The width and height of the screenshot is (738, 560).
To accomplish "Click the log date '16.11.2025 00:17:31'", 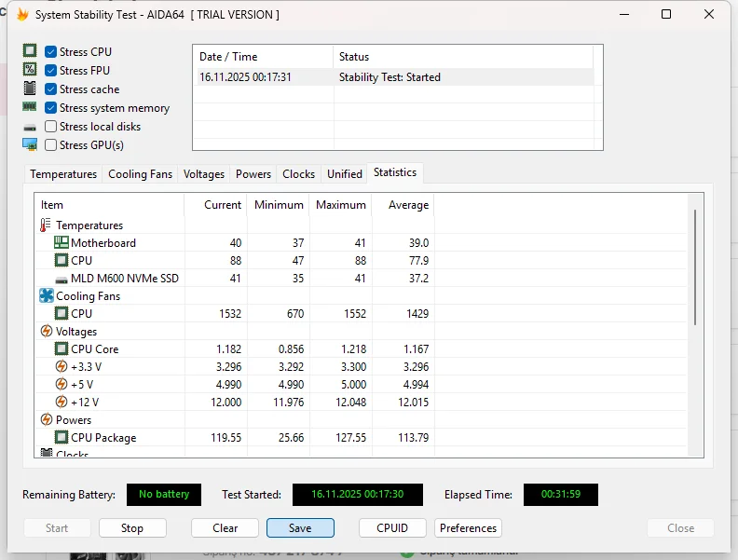I will (x=245, y=77).
